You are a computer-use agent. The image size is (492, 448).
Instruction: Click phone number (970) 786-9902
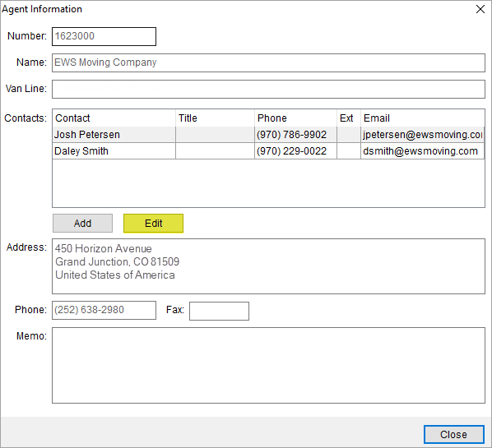coord(291,135)
